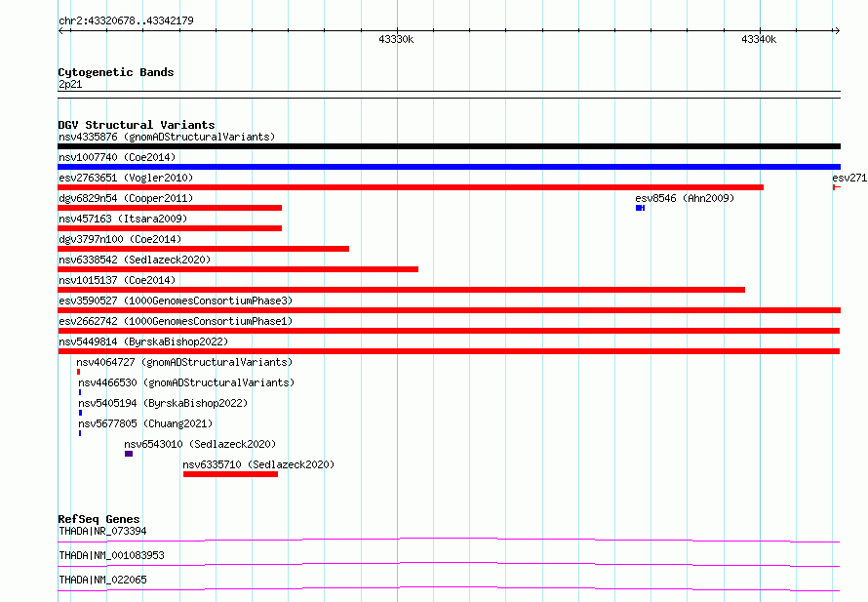Open the esv2763651 (Vogler2010) label
Viewport: 868px width, 602px height.
[126, 178]
